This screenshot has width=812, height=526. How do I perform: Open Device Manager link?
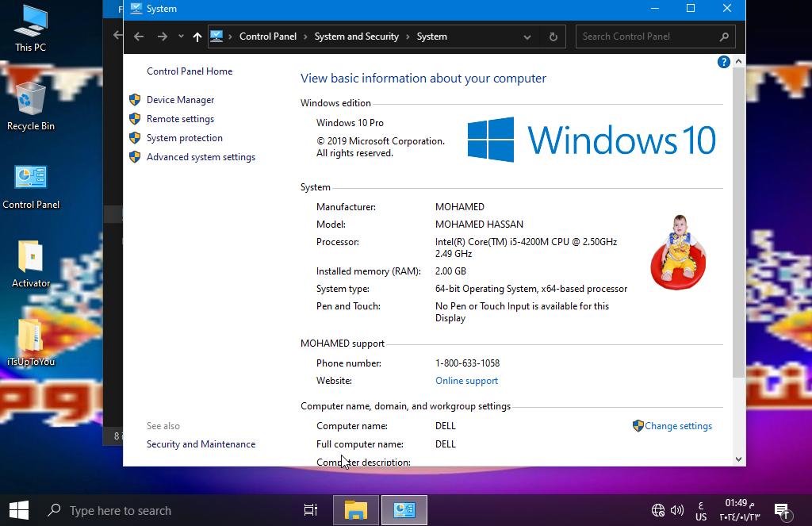180,99
